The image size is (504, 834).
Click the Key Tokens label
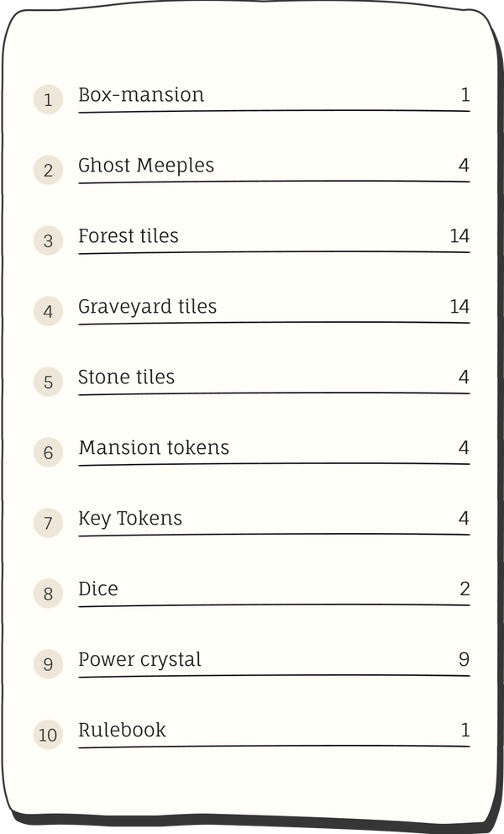point(130,519)
